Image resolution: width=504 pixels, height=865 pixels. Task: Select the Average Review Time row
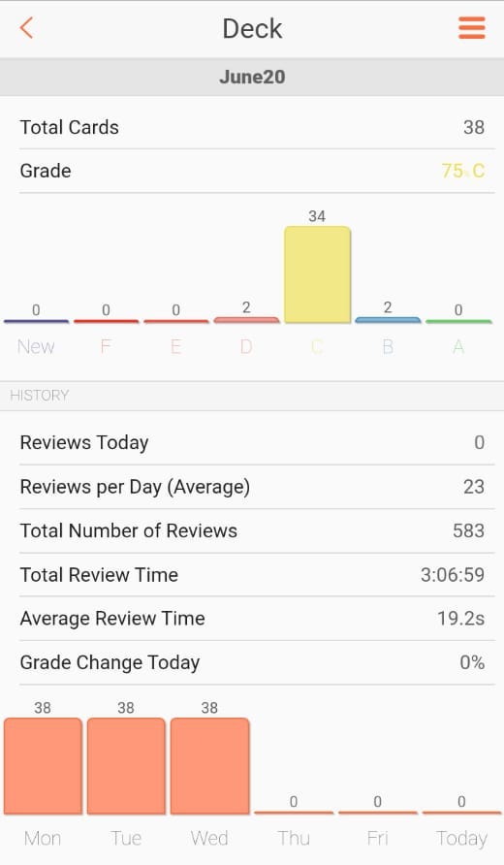click(252, 619)
